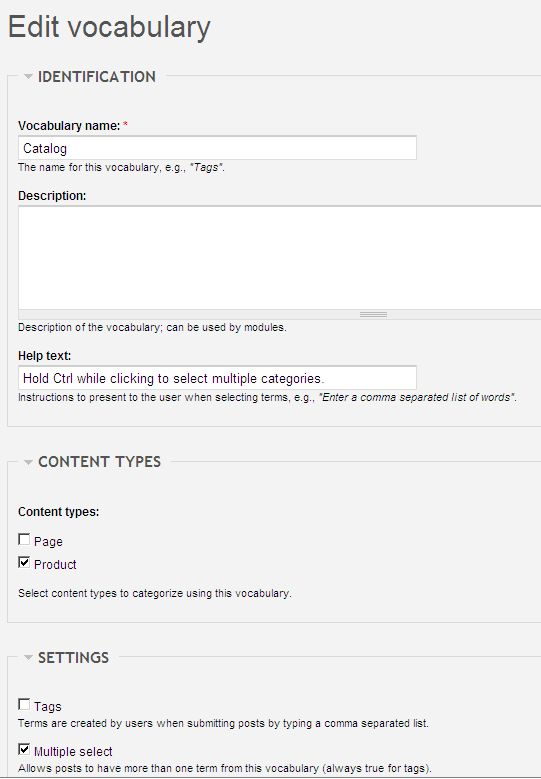Click inside the empty Description text area

(x=280, y=258)
